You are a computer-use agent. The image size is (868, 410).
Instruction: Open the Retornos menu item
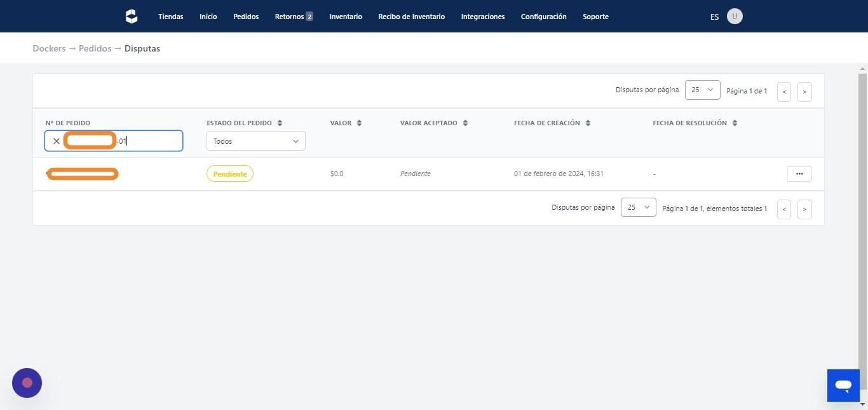[294, 17]
